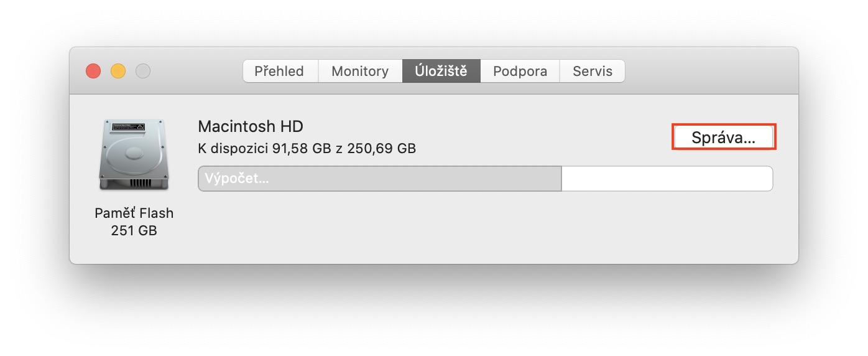
Task: Open the Monitory tab
Action: tap(360, 71)
